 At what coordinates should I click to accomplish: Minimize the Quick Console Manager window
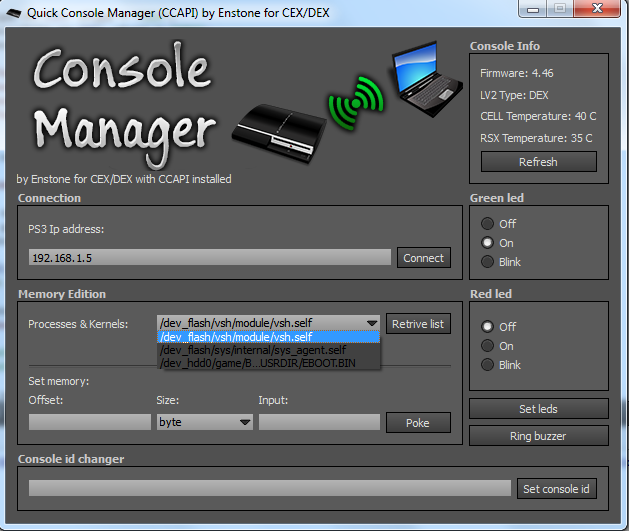point(532,8)
